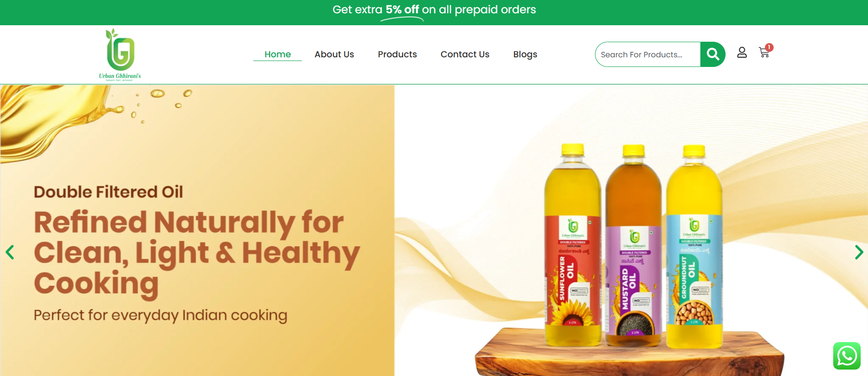The width and height of the screenshot is (868, 376).
Task: Click the Urban Ghhirani's logo
Action: coord(120,55)
